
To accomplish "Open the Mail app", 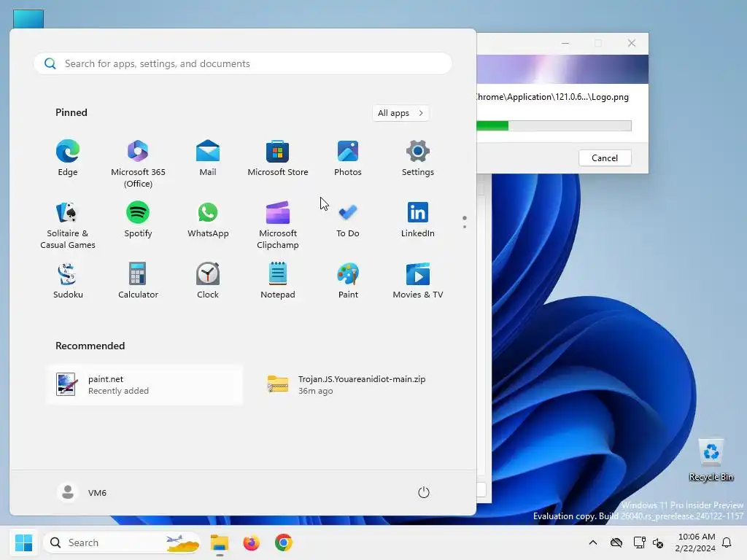I will pos(208,158).
